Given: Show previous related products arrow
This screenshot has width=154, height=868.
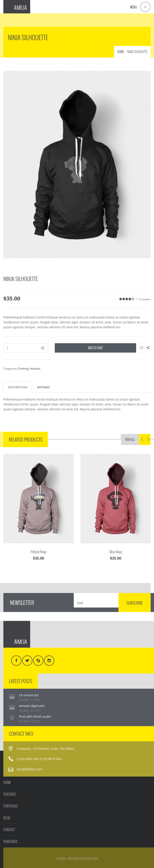Looking at the screenshot, I should click(x=142, y=439).
